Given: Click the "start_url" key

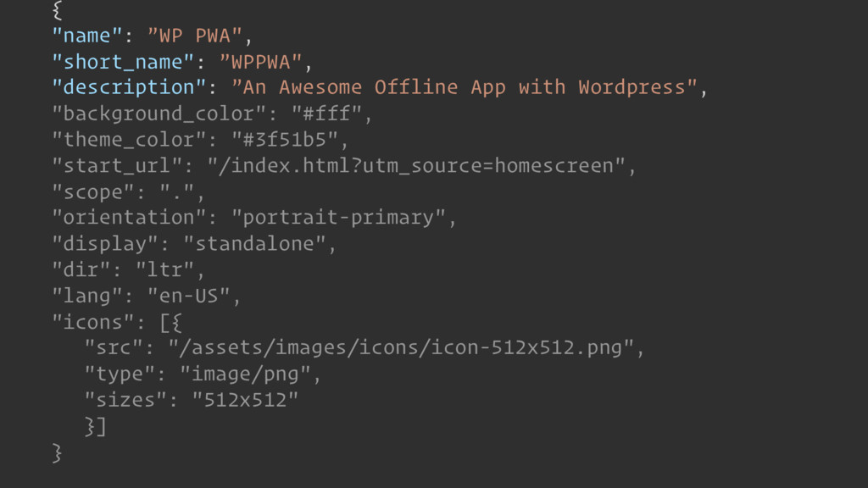Looking at the screenshot, I should [x=117, y=166].
